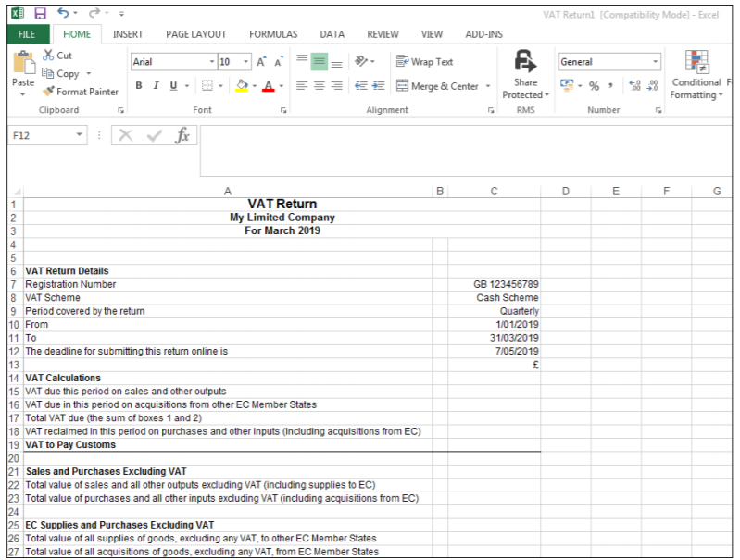
Task: Click the Paste clipboard icon
Action: 23,63
